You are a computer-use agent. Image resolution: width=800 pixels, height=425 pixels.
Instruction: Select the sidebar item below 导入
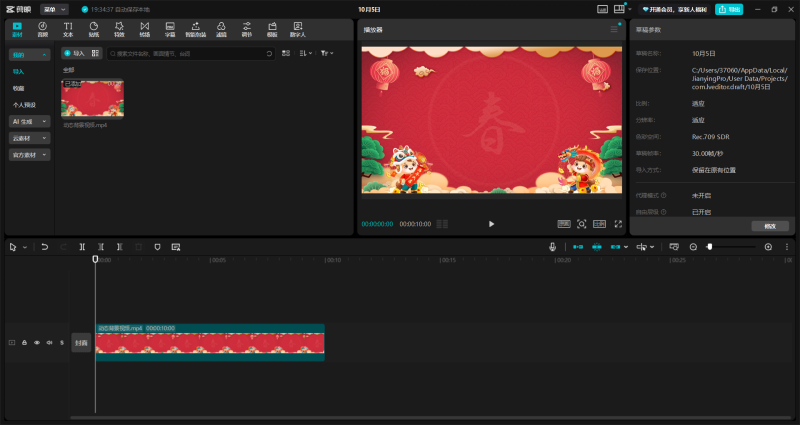coord(18,88)
